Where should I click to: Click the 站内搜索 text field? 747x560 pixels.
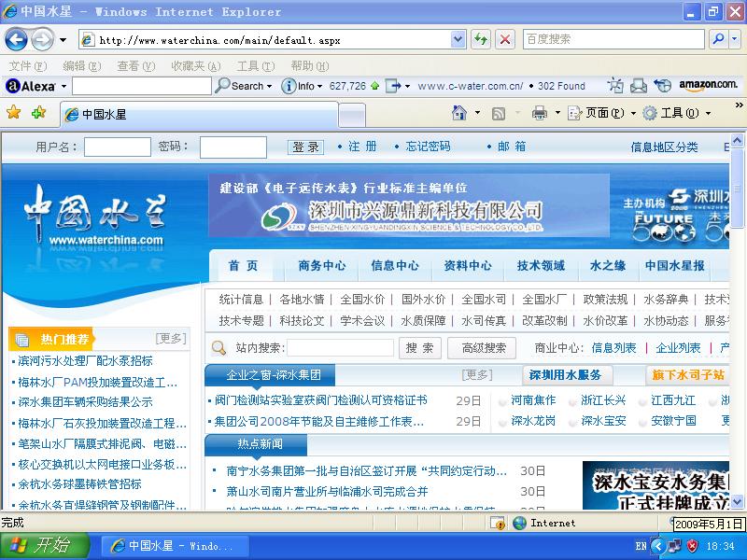tap(340, 347)
